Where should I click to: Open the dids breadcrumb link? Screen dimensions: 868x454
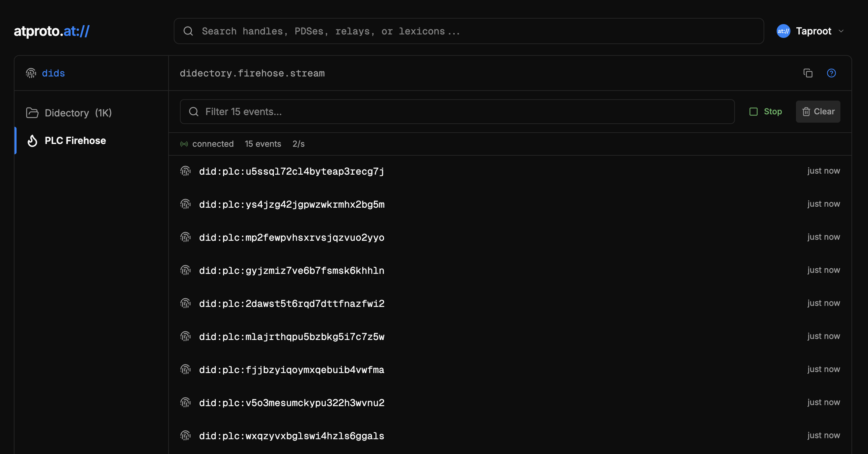pyautogui.click(x=53, y=73)
